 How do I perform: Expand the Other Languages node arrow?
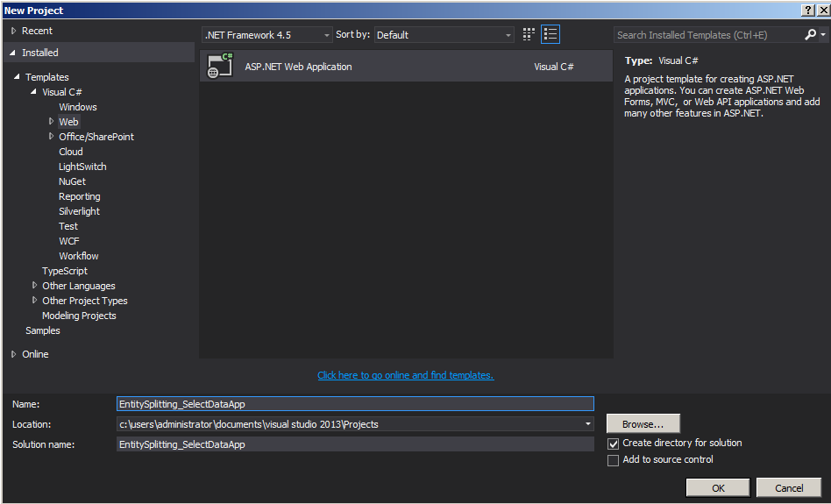click(34, 285)
